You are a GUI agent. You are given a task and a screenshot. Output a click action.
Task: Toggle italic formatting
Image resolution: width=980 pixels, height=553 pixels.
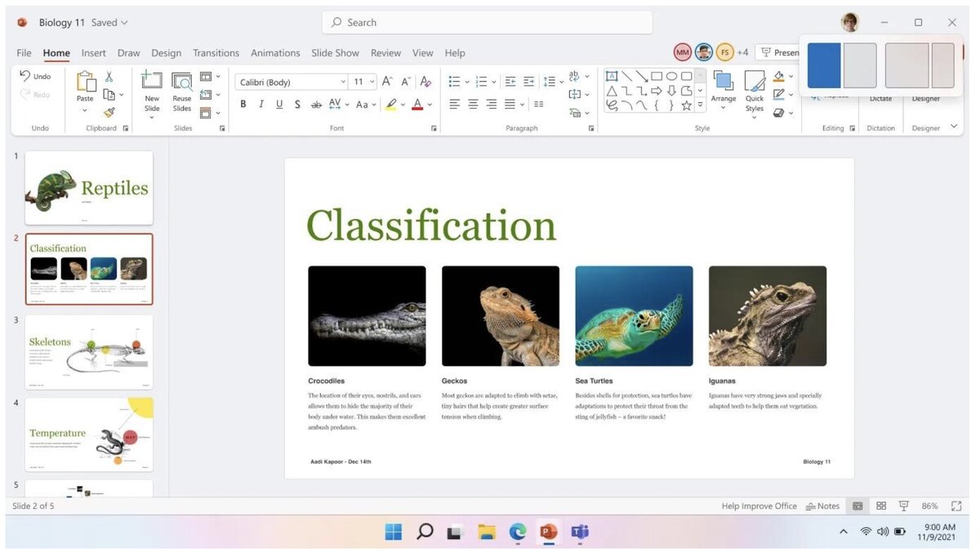[261, 105]
